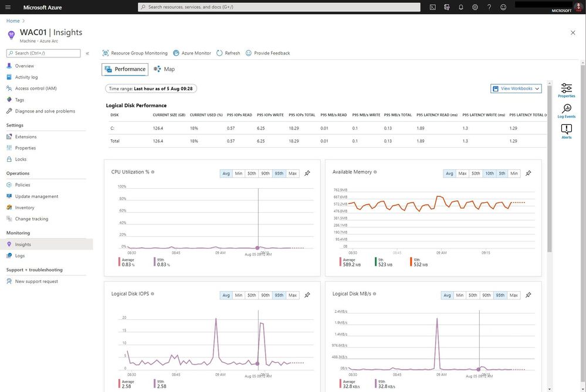The width and height of the screenshot is (586, 392).
Task: Click P95 IOPs READ column header
Action: click(x=239, y=115)
